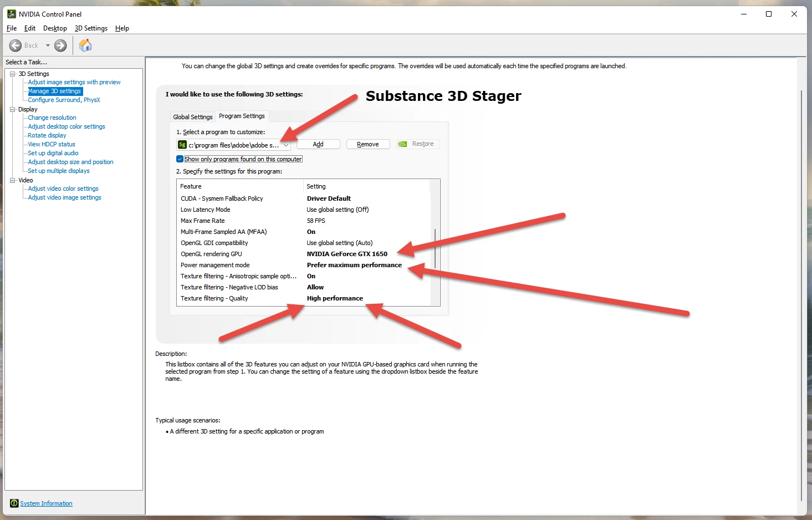Collapse the Display tree node
Viewport: 812px width, 520px height.
(13, 109)
